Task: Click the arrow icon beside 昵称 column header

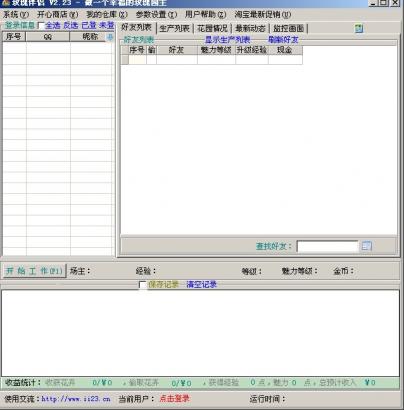Action: (x=110, y=37)
